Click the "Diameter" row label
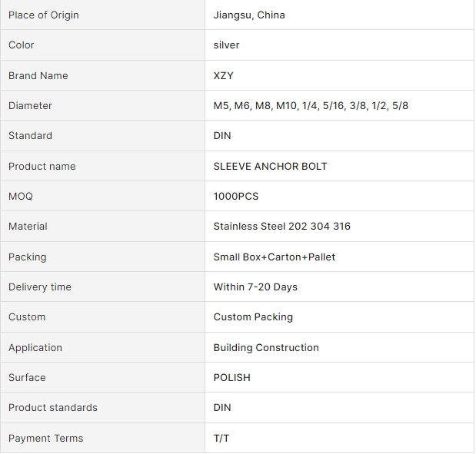 click(x=31, y=106)
